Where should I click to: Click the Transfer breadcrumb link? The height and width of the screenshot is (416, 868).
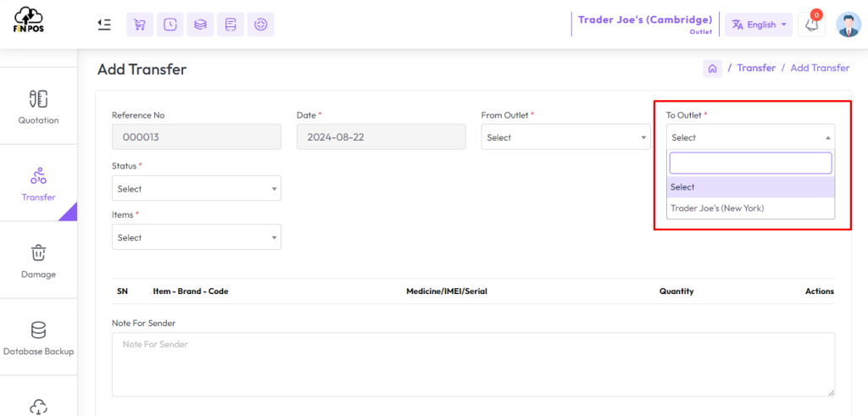click(x=756, y=68)
